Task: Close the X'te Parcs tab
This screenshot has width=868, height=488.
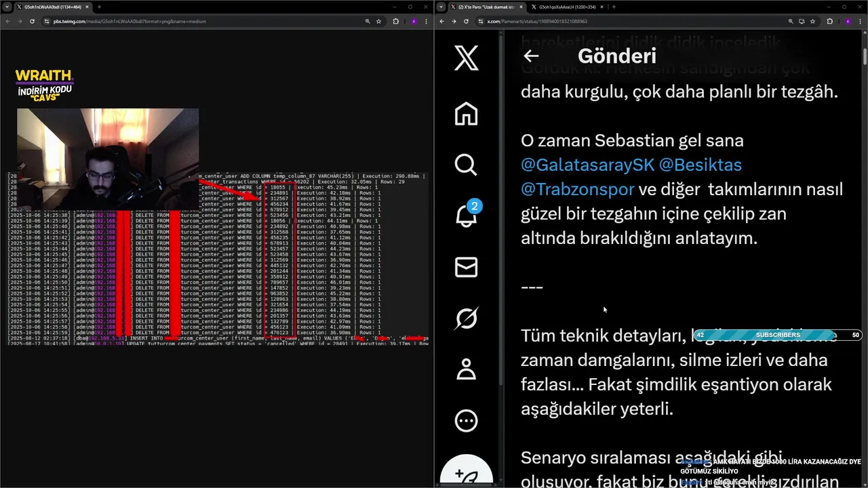Action: [521, 7]
